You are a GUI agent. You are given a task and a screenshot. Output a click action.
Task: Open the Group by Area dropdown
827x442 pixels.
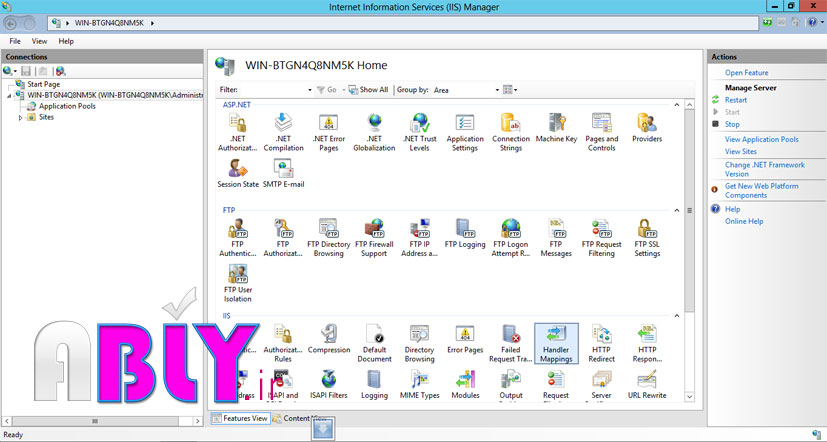497,90
